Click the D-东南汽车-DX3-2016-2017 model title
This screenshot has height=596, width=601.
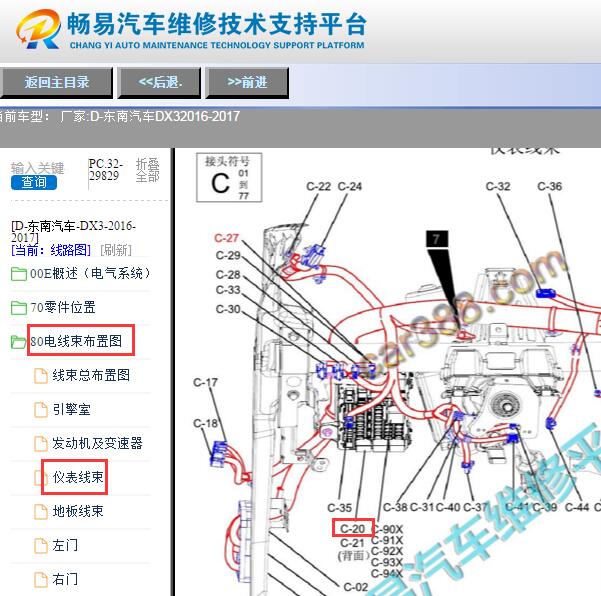[x=73, y=231]
